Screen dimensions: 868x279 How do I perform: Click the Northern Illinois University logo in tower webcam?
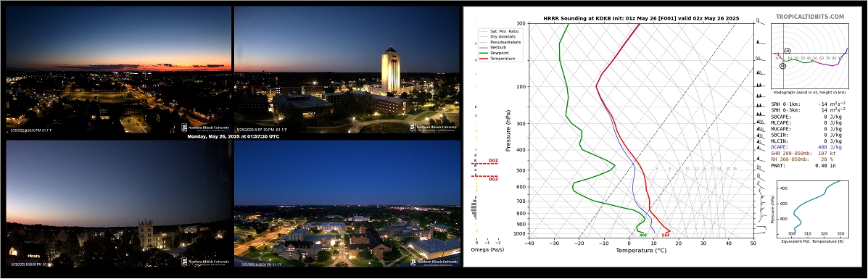coord(434,128)
